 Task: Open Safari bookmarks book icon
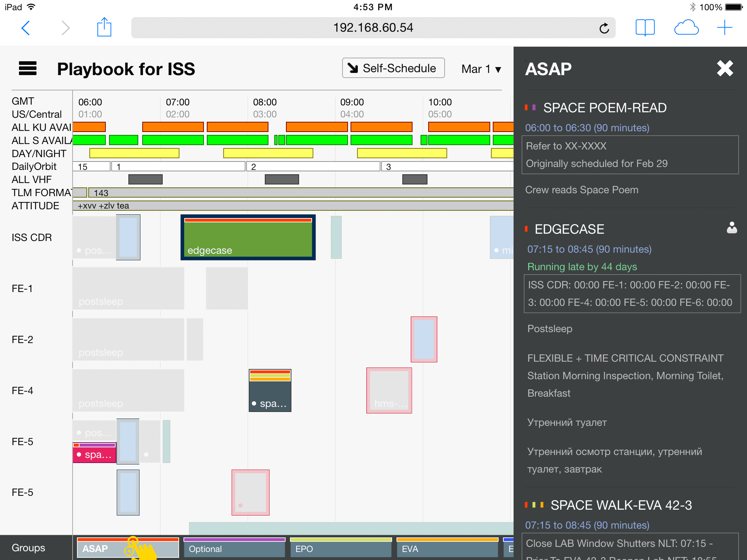click(x=645, y=28)
